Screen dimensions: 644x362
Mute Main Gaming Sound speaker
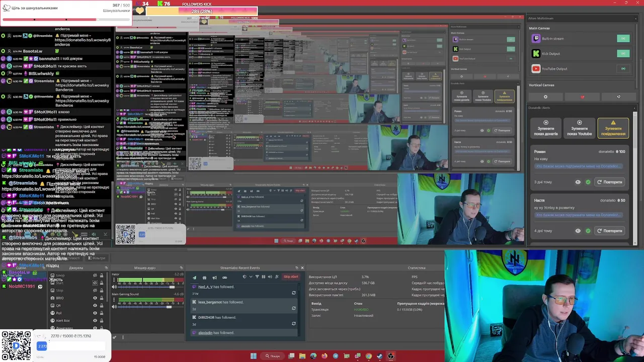click(114, 307)
